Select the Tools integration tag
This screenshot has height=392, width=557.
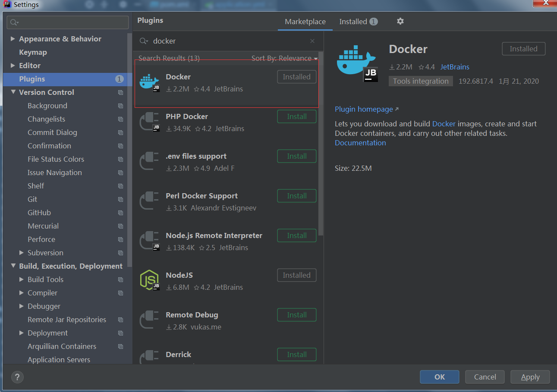pos(421,81)
